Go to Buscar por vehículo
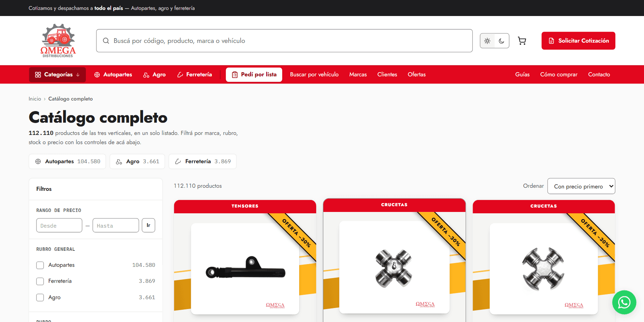Screen dimensions: 644x322 tap(314, 74)
